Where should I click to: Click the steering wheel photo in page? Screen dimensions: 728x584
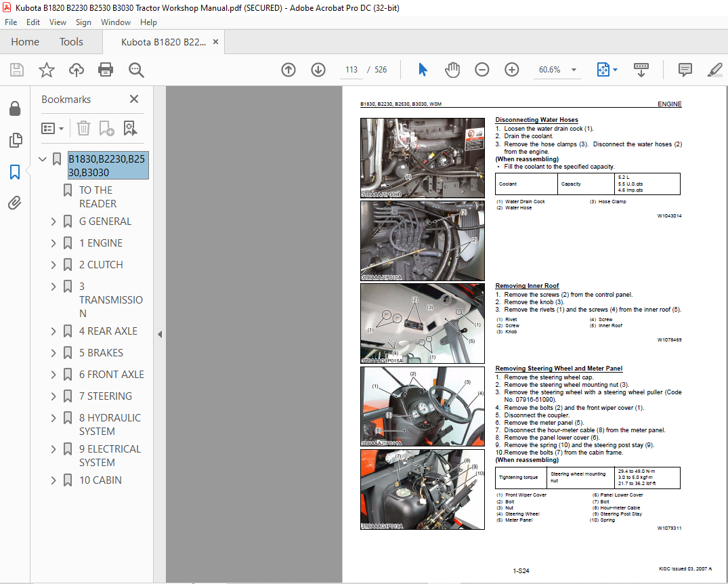pyautogui.click(x=423, y=406)
